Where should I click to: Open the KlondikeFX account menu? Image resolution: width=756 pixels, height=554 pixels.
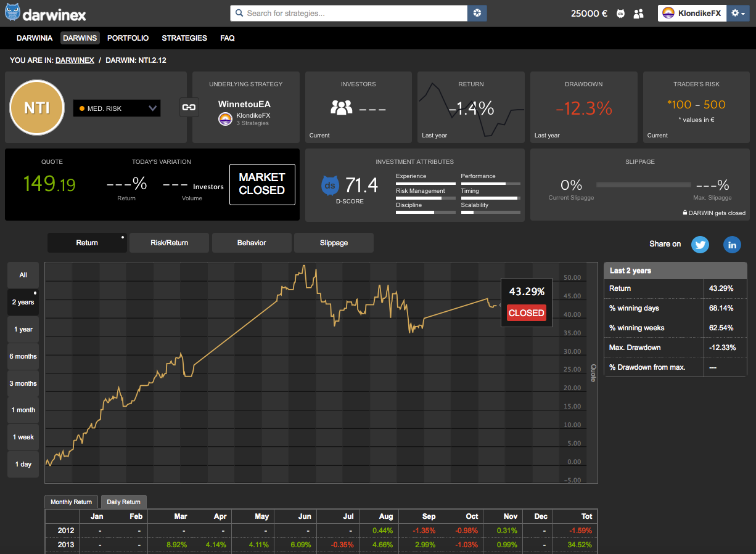click(x=692, y=13)
